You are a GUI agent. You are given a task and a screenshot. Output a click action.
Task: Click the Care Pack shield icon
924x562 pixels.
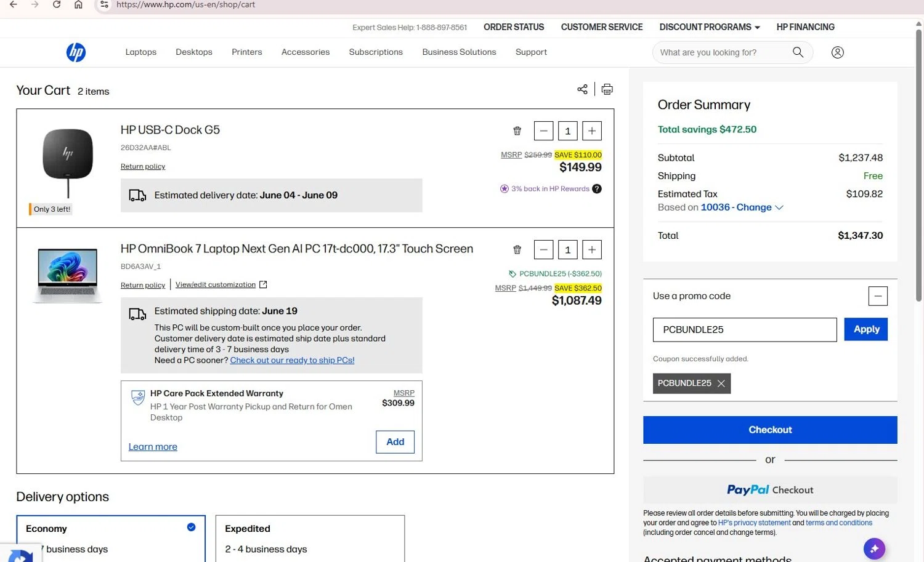tap(138, 397)
